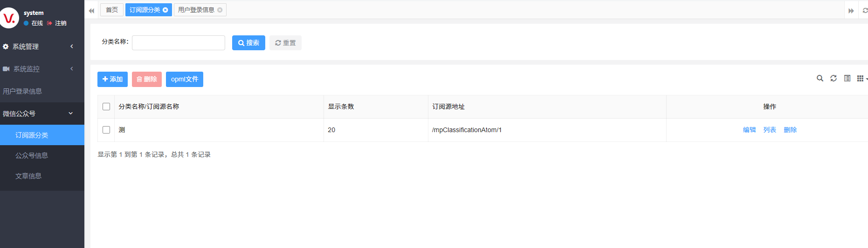Screen dimensions: 868x248
Task: Check the checkbox for row 测
Action: 106,130
